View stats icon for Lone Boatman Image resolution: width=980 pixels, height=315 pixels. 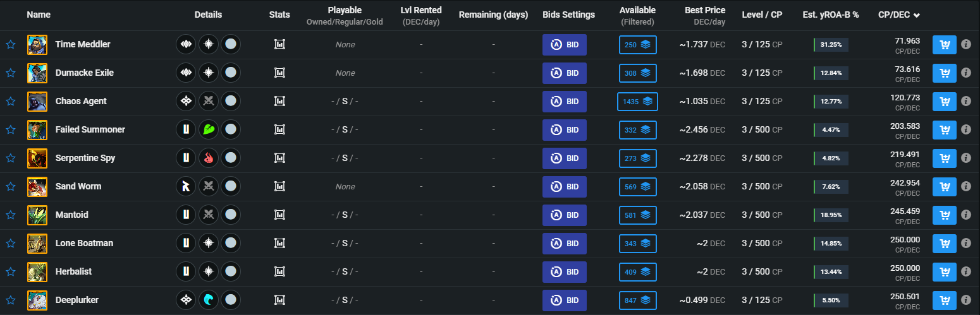(279, 244)
